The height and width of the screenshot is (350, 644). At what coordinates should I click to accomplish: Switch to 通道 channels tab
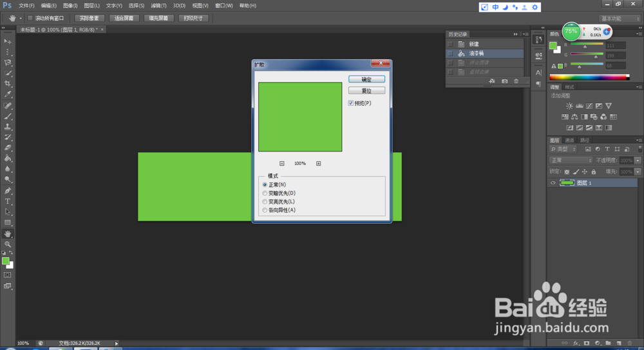pyautogui.click(x=569, y=141)
